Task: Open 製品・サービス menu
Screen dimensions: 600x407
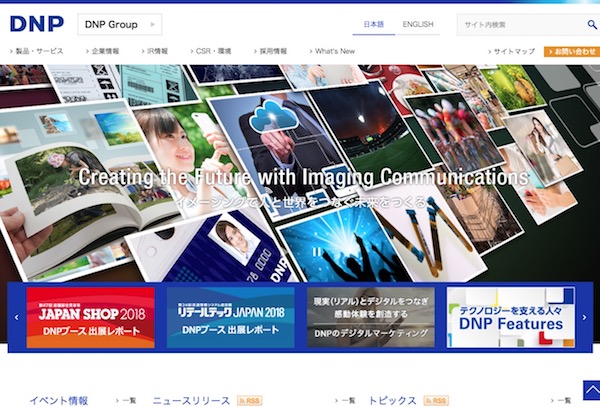Action: point(37,51)
